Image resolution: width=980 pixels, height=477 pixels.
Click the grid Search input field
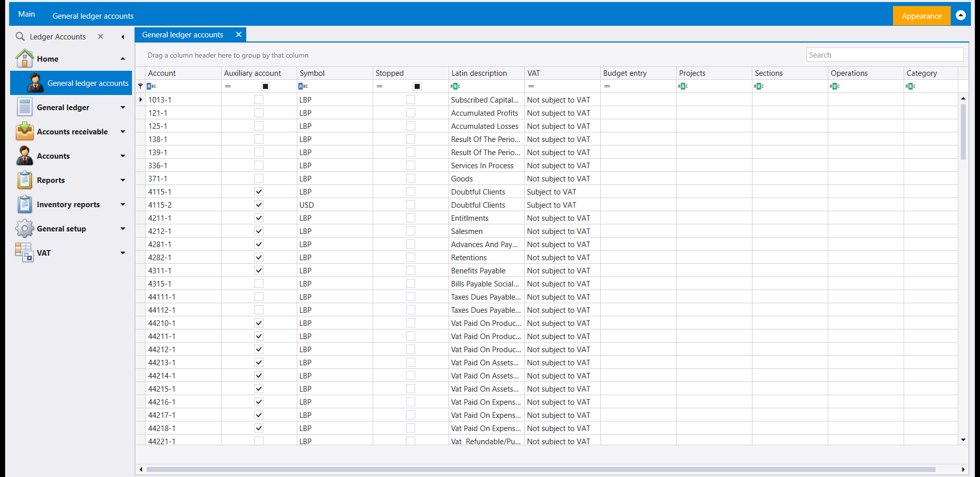click(885, 55)
